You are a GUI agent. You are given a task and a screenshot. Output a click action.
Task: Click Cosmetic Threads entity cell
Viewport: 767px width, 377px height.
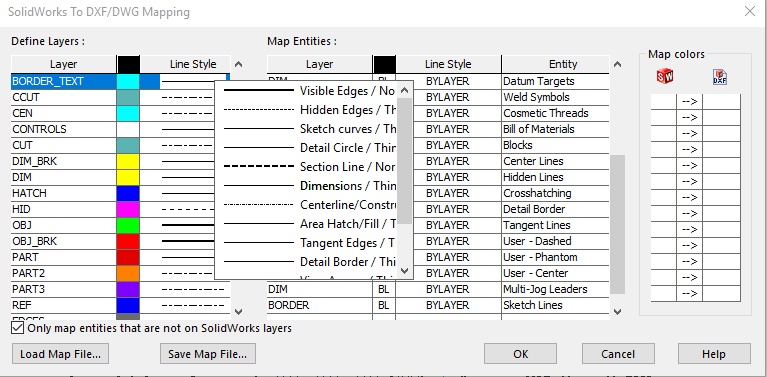(555, 113)
